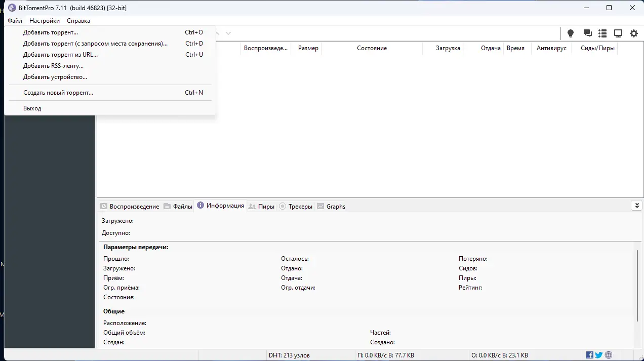Click the download speed status П: 0.0 KB/с
644x361 pixels.
pos(385,355)
